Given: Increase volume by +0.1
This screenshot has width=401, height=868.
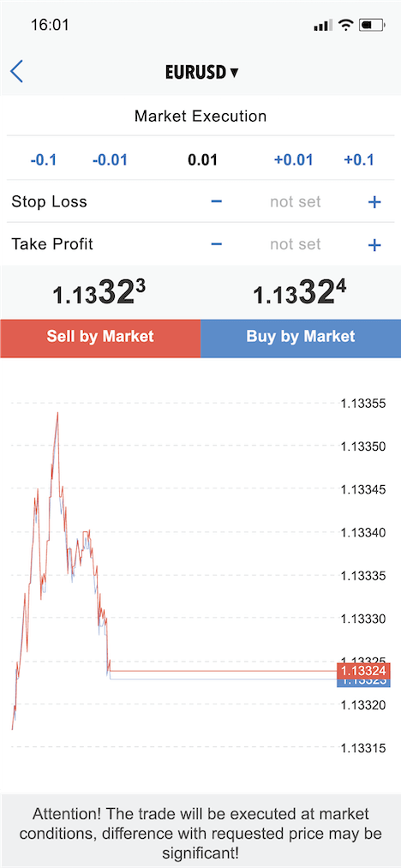Looking at the screenshot, I should 359,160.
